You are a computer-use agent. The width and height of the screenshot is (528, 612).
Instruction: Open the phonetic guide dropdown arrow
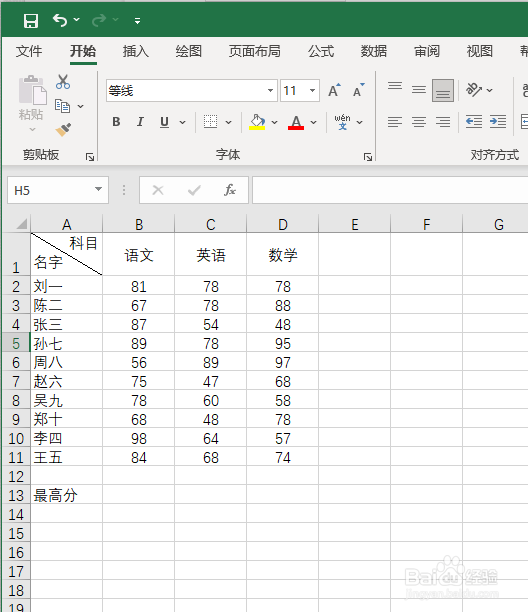[x=359, y=122]
